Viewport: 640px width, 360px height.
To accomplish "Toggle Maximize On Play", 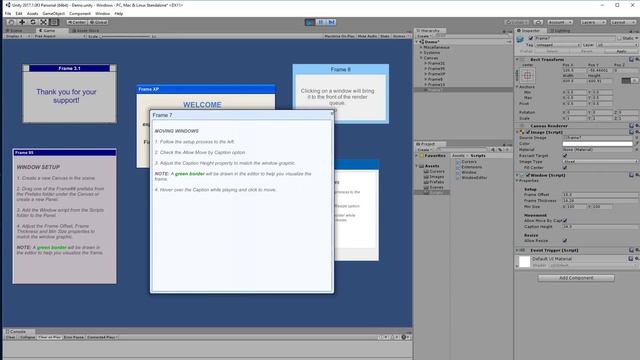I will pyautogui.click(x=339, y=36).
